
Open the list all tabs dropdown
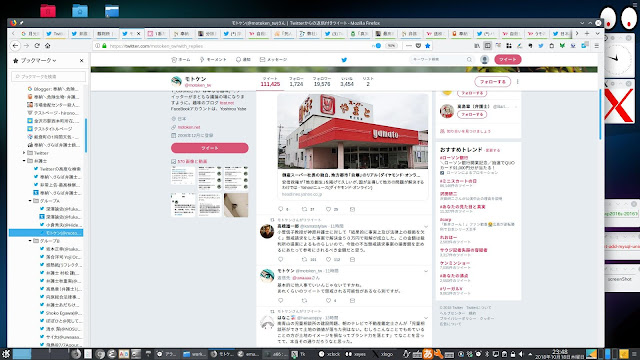tap(597, 33)
